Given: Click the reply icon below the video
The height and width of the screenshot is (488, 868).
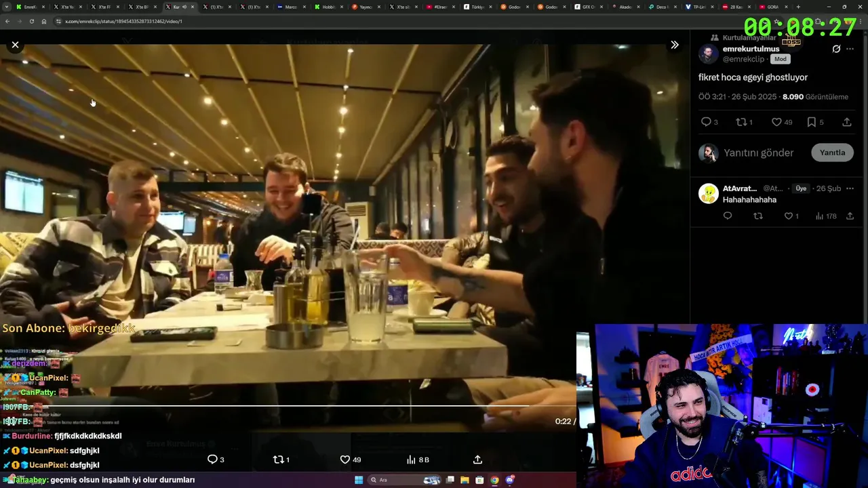Looking at the screenshot, I should click(216, 460).
